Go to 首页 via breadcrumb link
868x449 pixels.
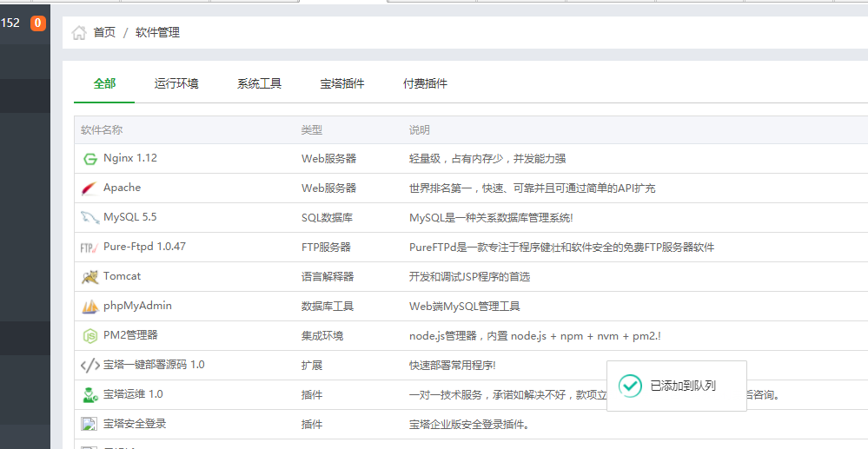tap(104, 33)
